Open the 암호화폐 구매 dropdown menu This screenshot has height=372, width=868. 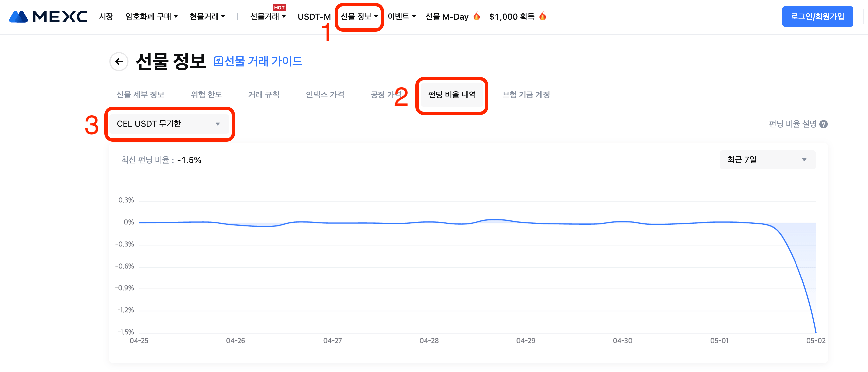click(x=151, y=17)
